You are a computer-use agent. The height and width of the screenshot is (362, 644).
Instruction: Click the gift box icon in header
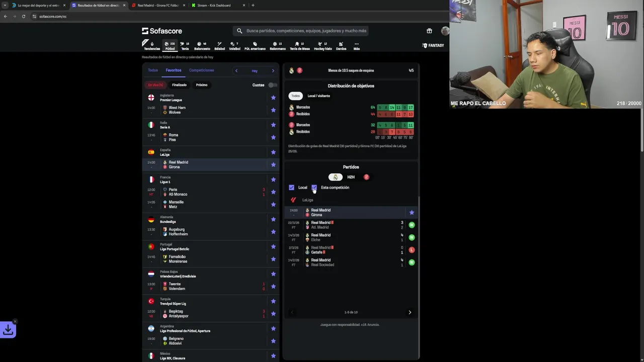pos(429,31)
